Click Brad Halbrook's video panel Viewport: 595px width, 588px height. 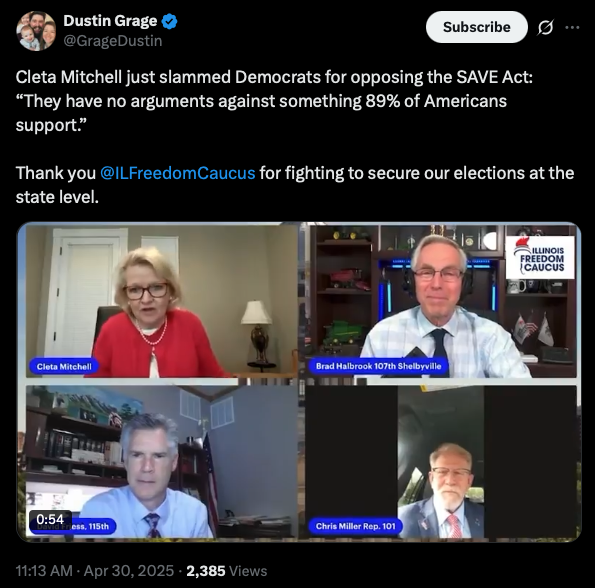click(440, 301)
